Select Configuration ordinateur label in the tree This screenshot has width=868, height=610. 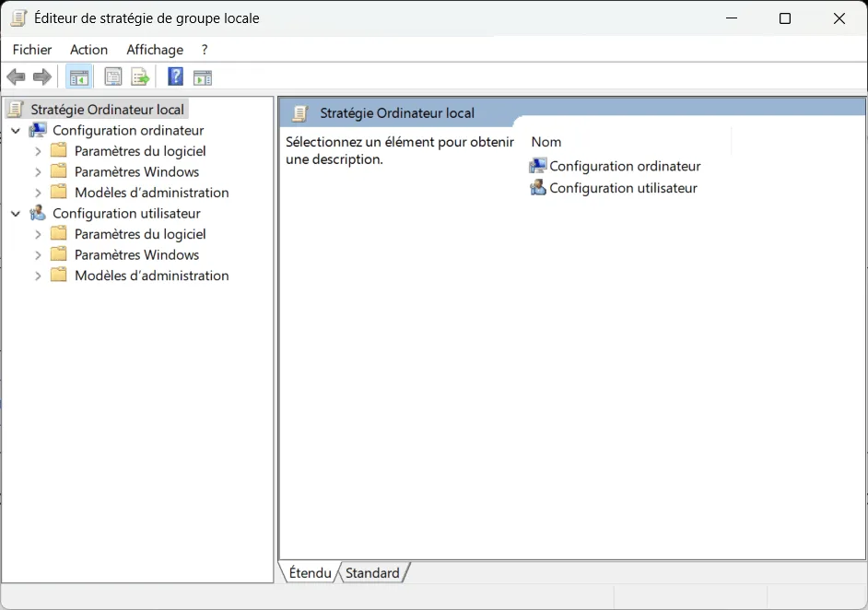(128, 131)
